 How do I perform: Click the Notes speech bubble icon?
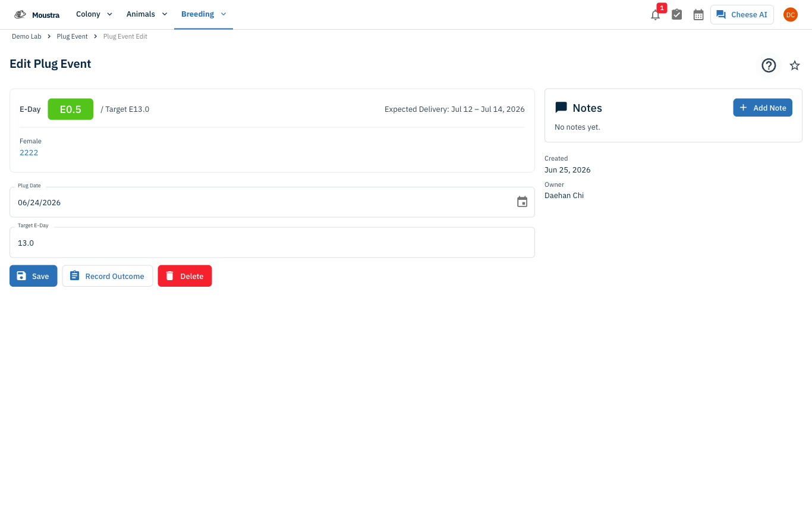point(561,108)
